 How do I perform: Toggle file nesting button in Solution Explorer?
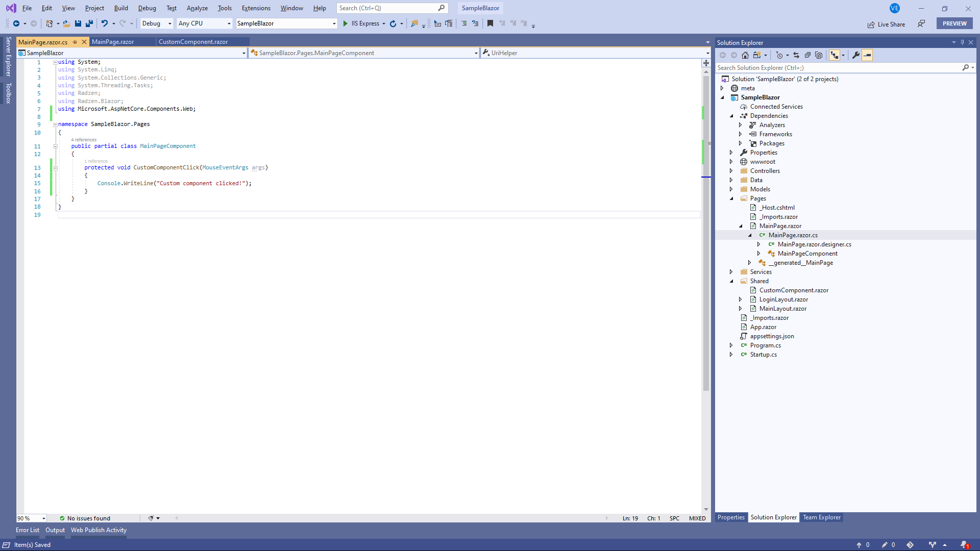click(x=835, y=55)
